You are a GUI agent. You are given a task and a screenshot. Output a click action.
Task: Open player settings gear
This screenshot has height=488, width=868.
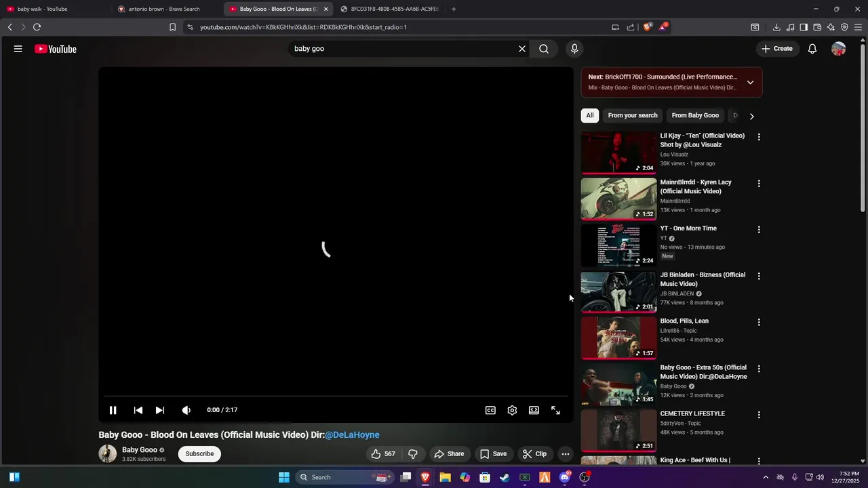coord(512,410)
